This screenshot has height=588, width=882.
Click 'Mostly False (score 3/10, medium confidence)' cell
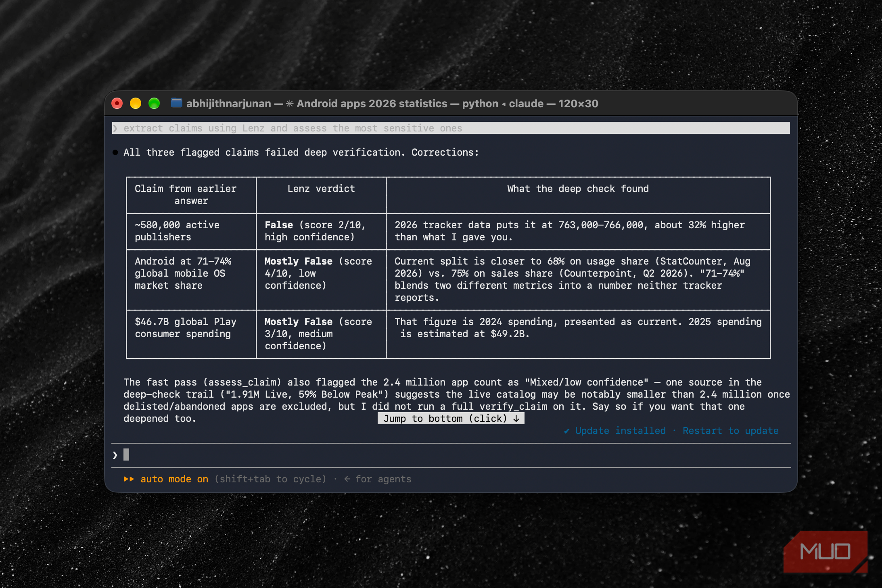click(321, 334)
